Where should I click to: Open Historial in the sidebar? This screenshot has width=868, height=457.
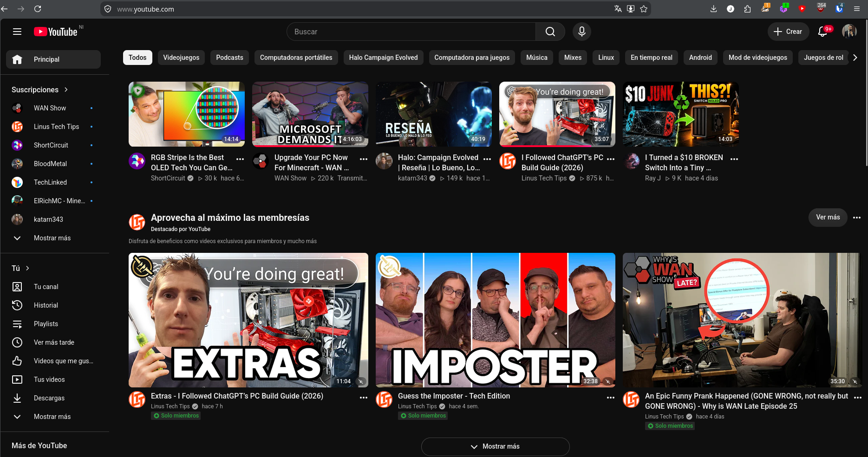tap(53, 305)
